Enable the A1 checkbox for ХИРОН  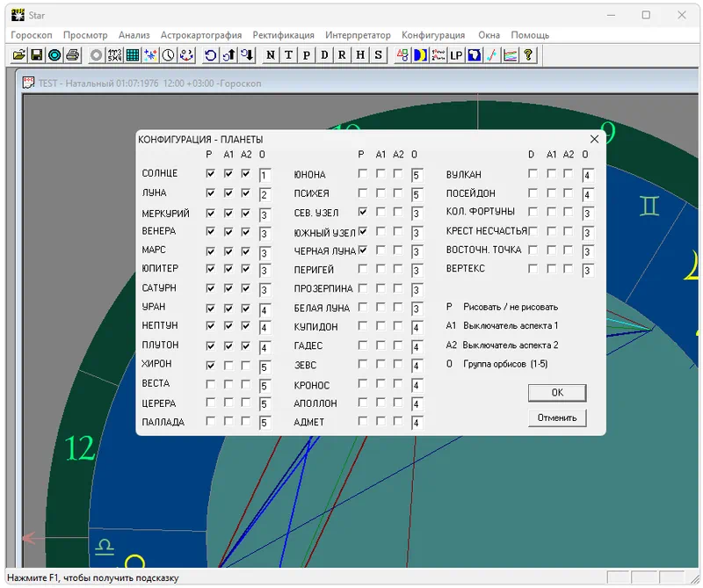228,366
